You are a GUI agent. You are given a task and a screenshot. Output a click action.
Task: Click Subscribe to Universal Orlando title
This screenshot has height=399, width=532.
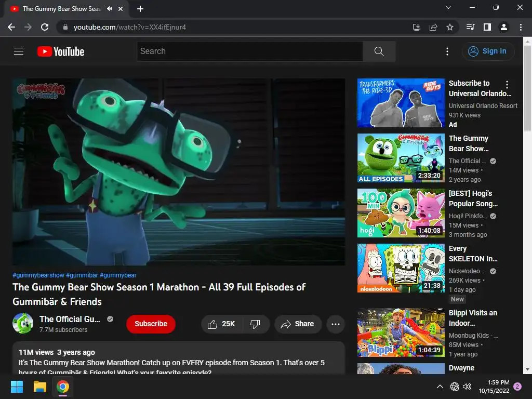coord(480,88)
